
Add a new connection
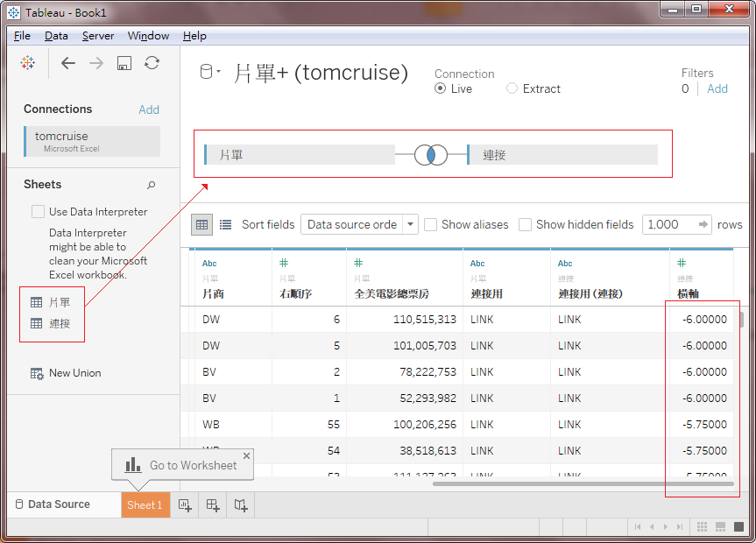(149, 109)
